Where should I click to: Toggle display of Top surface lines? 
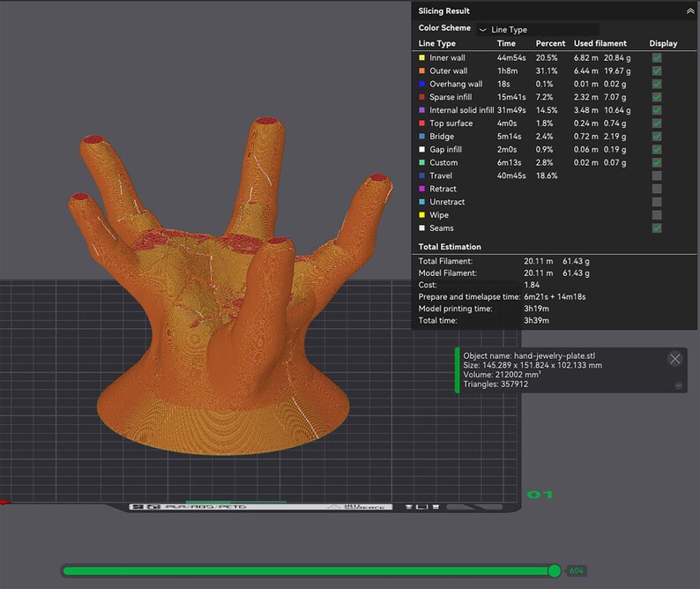tap(657, 123)
